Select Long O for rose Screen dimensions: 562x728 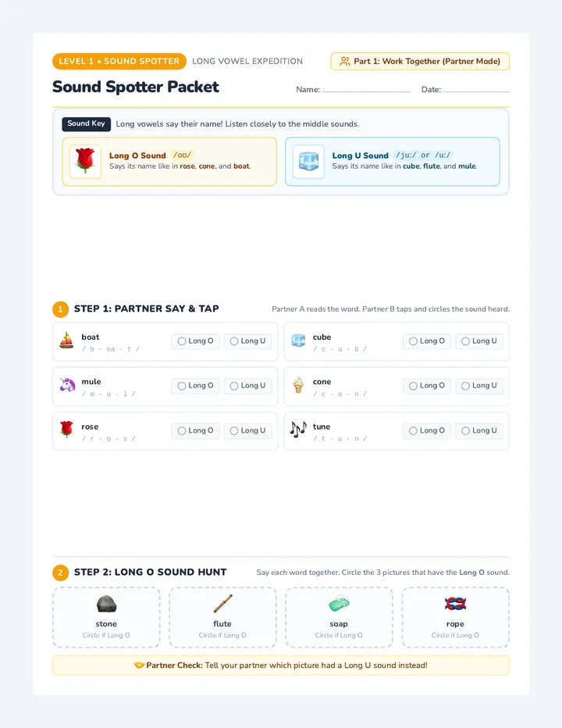[195, 431]
